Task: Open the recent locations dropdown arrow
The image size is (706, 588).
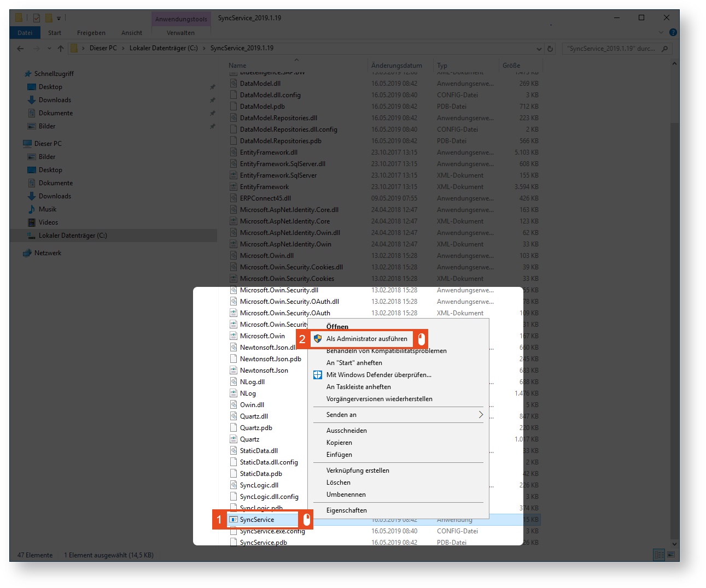Action: [x=49, y=49]
